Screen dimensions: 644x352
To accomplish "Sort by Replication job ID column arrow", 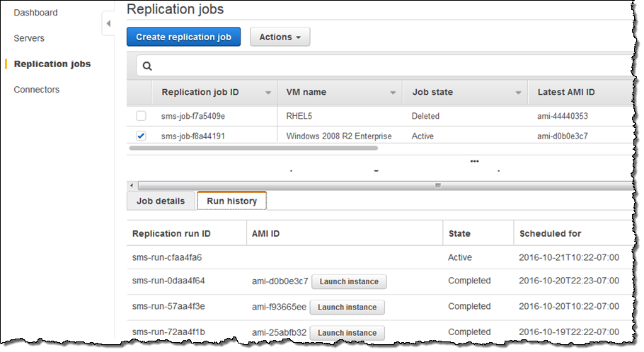I will pyautogui.click(x=268, y=93).
